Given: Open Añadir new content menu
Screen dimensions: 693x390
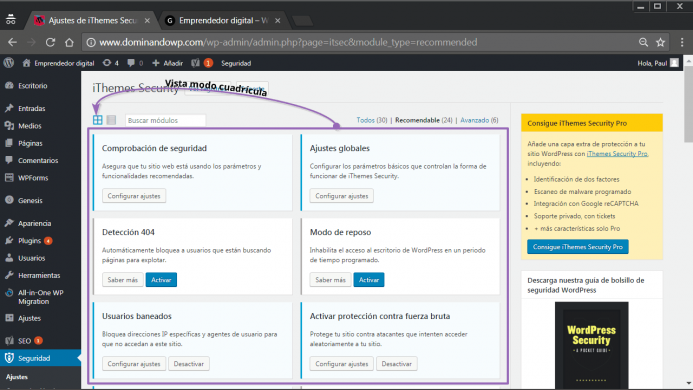Looking at the screenshot, I should coord(168,63).
